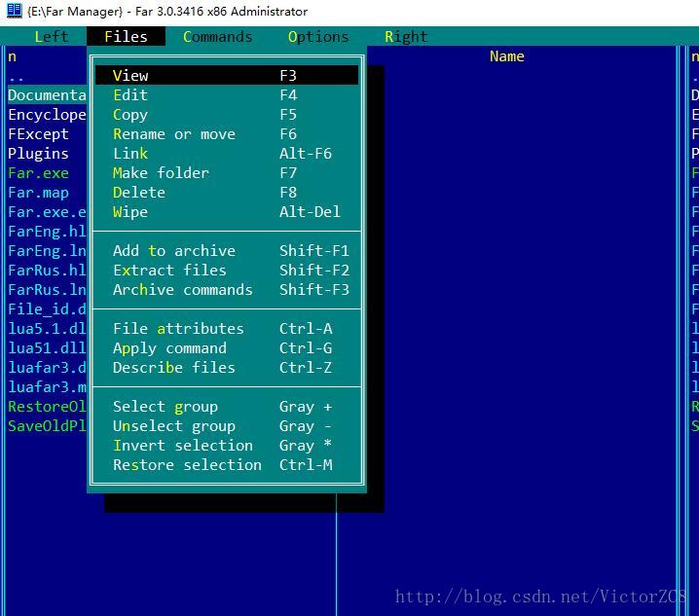The height and width of the screenshot is (616, 699).
Task: Choose Rename or move
Action: [227, 133]
